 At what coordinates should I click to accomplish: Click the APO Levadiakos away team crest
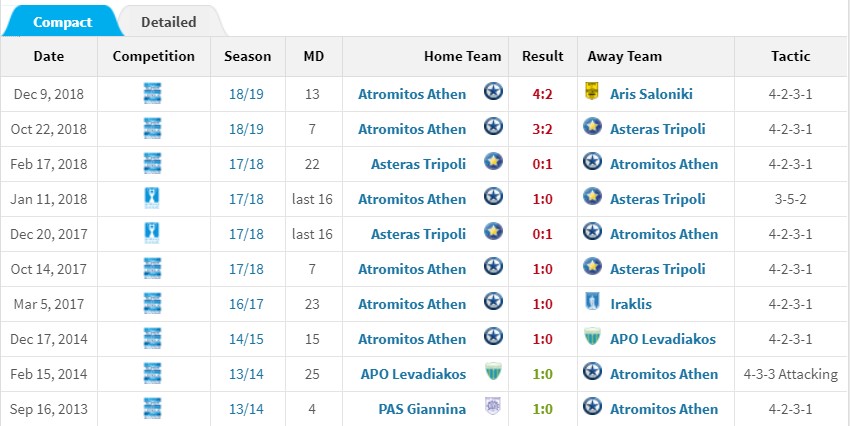592,337
